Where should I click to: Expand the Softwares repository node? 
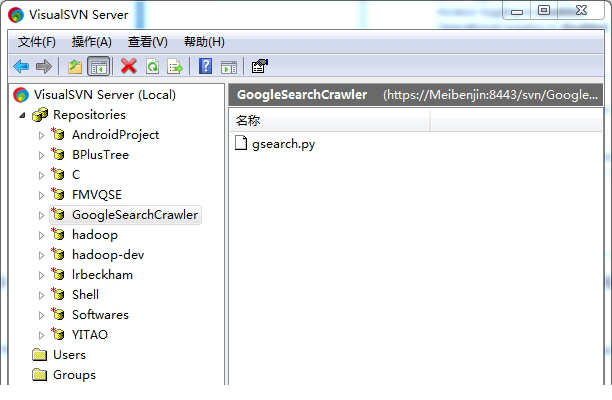(x=41, y=315)
